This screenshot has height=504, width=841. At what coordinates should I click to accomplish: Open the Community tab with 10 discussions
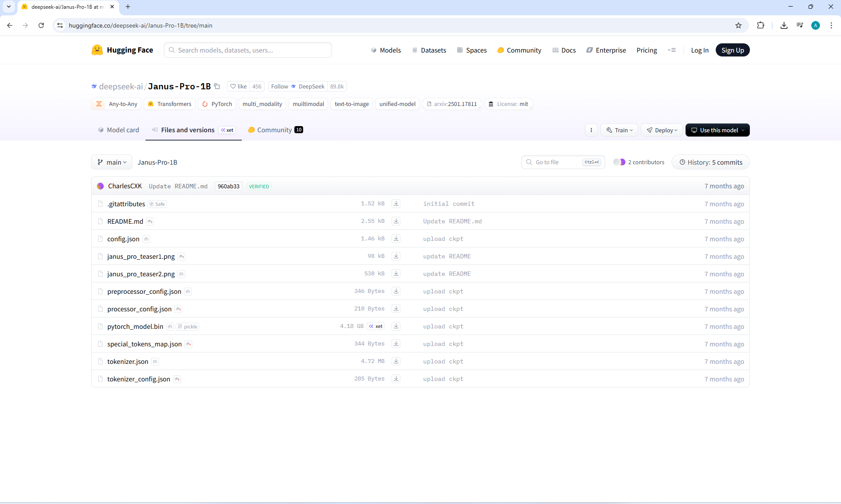coord(275,130)
